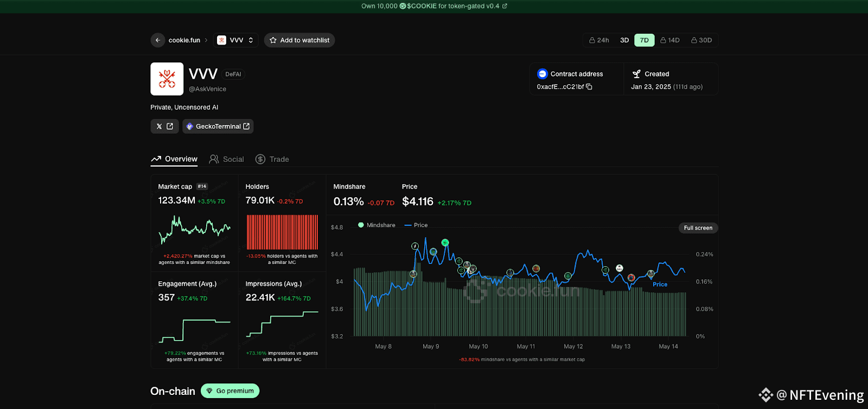Open the X profile external link
The height and width of the screenshot is (409, 868).
[164, 126]
